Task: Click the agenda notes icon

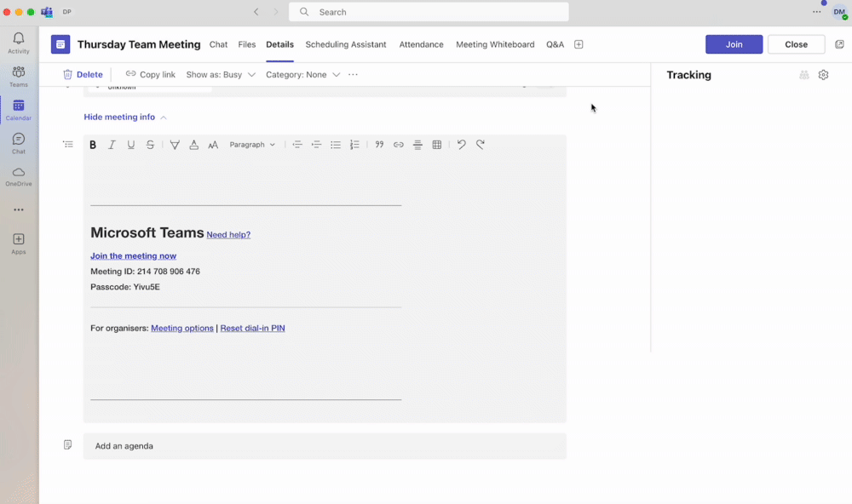Action: 67,444
